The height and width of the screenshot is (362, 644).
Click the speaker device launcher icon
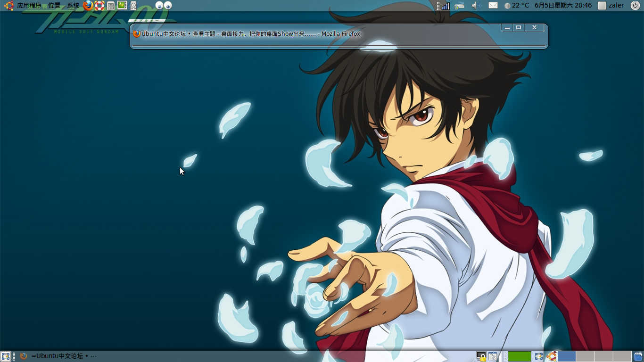(x=133, y=6)
